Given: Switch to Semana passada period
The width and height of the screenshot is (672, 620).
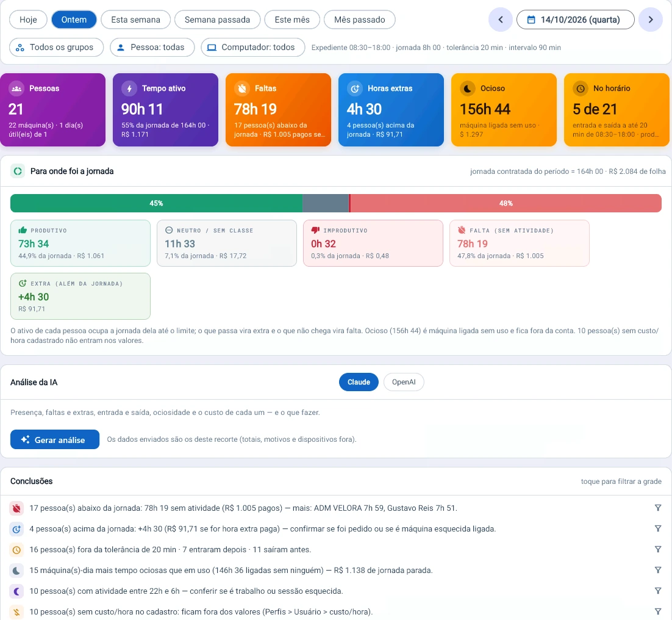Looking at the screenshot, I should click(x=217, y=20).
